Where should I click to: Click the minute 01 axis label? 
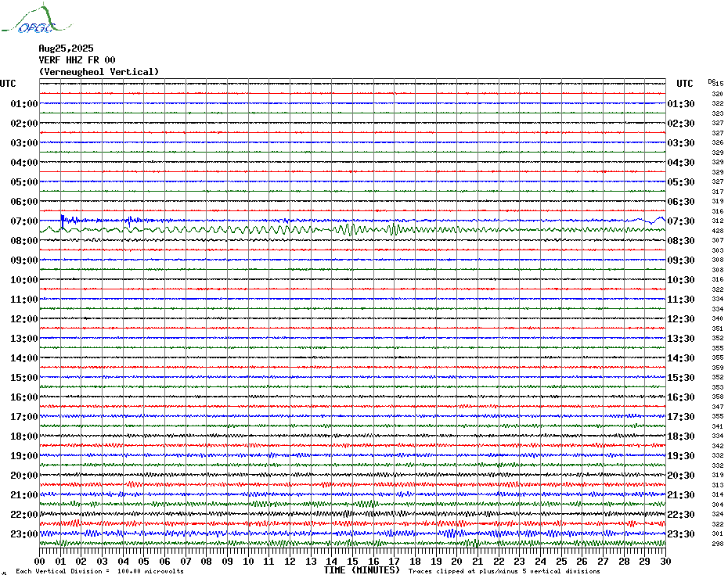(x=61, y=562)
